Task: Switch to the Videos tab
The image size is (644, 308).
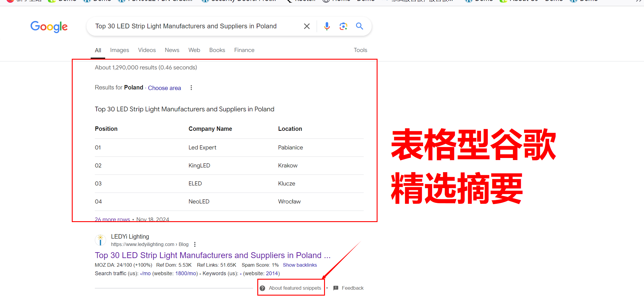Action: pos(147,50)
